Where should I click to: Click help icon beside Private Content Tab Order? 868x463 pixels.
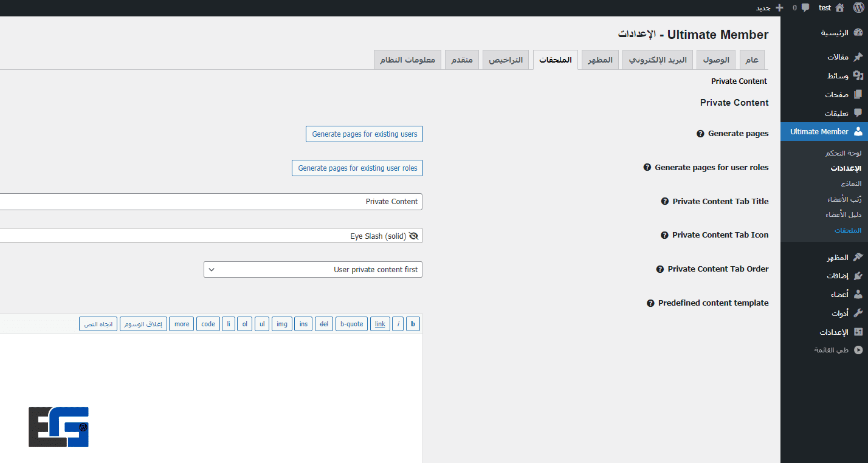point(660,269)
